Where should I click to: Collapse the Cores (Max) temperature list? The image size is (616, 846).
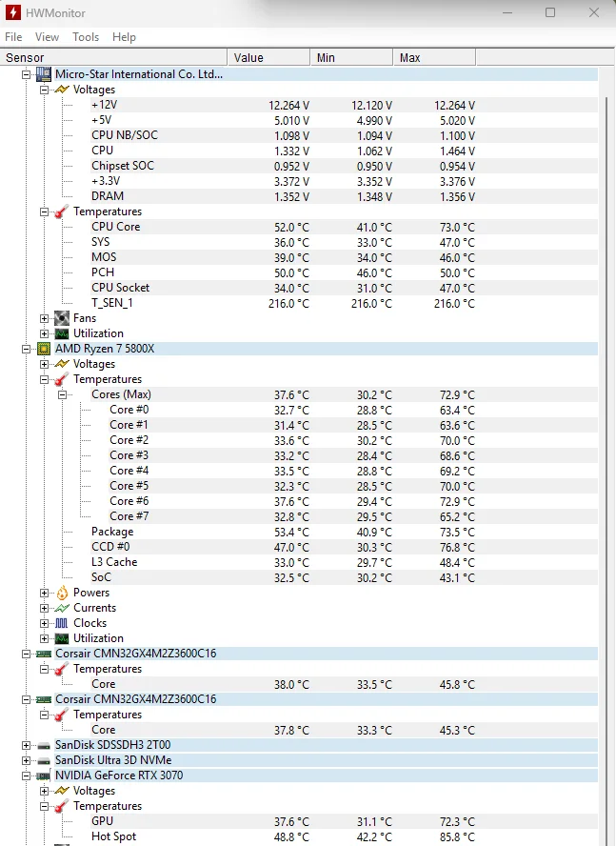point(63,394)
